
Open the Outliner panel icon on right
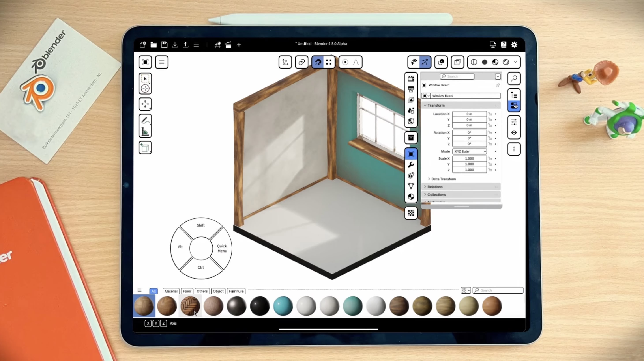(x=514, y=95)
